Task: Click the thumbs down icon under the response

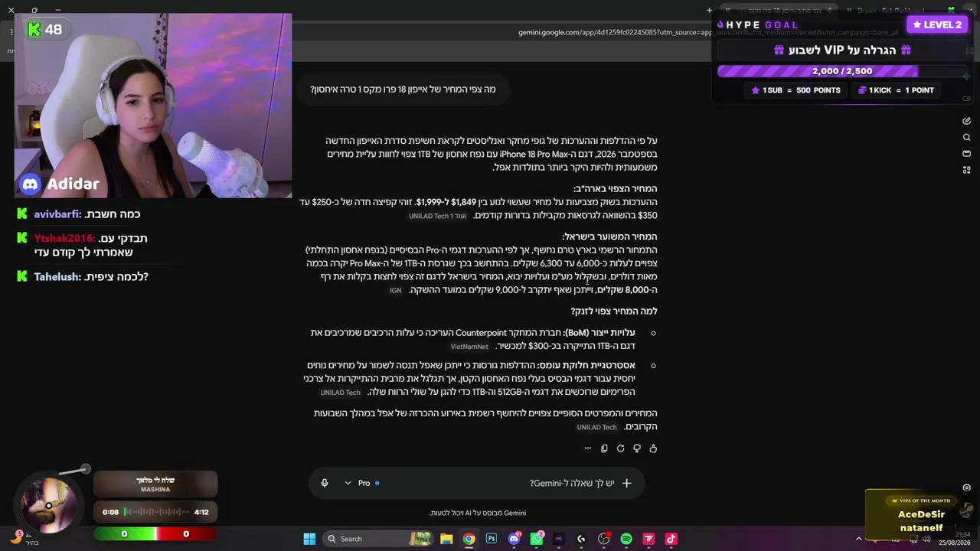Action: point(637,448)
